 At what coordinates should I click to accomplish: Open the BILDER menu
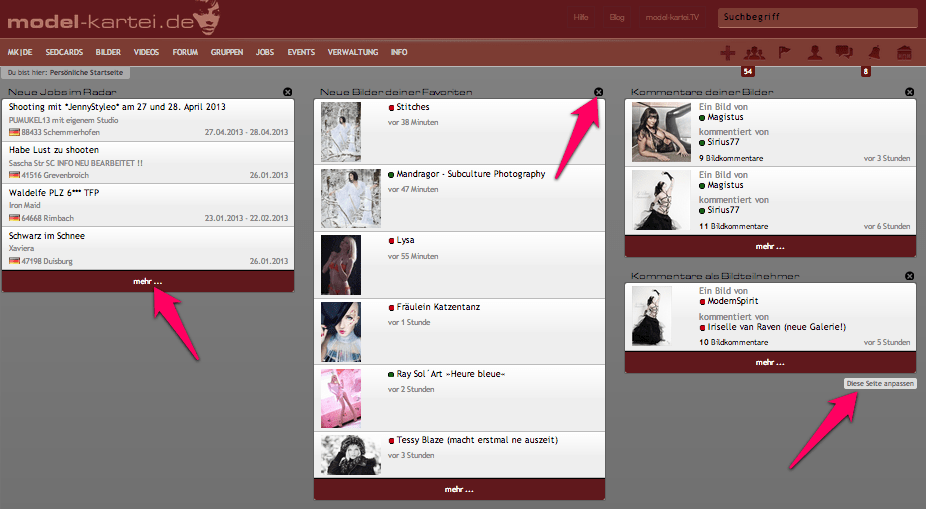click(108, 52)
